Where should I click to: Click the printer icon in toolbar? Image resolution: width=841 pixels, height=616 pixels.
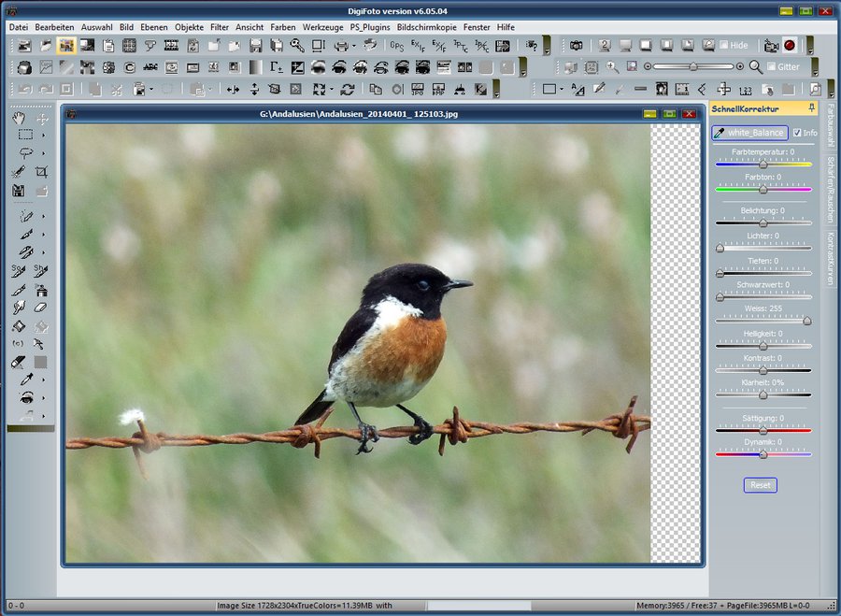coord(341,45)
